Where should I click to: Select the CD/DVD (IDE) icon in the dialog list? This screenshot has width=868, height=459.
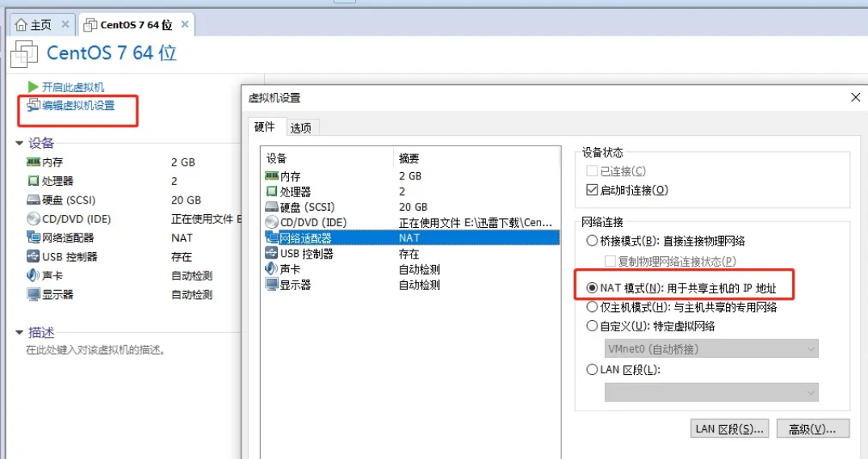[271, 222]
